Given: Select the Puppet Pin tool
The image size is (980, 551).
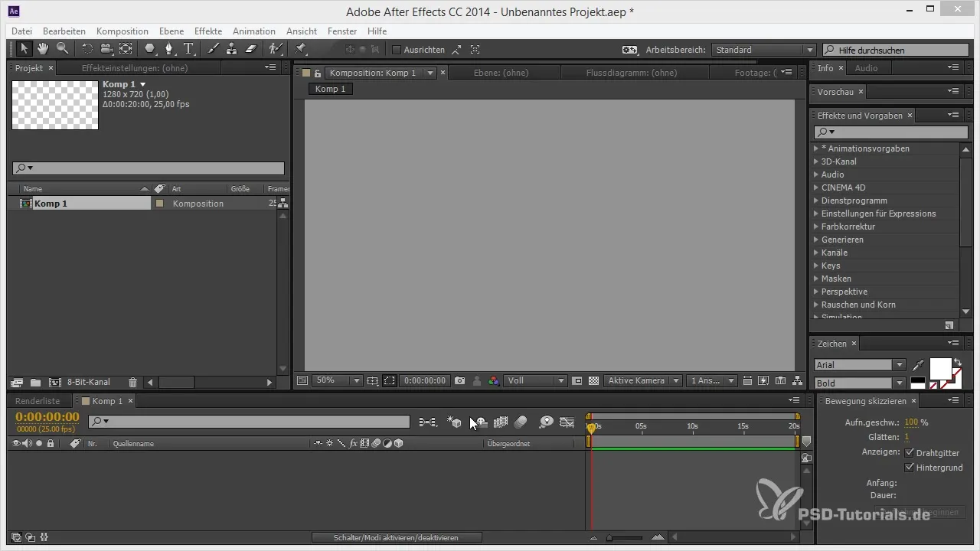Looking at the screenshot, I should tap(300, 49).
